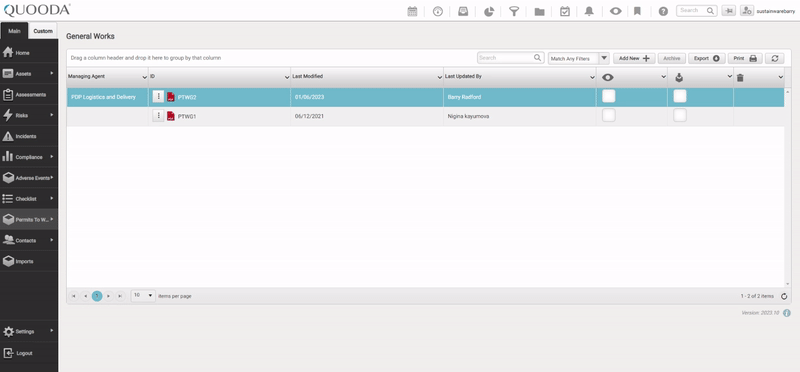The width and height of the screenshot is (800, 372).
Task: Click the current page number 1 in pager
Action: click(x=97, y=296)
